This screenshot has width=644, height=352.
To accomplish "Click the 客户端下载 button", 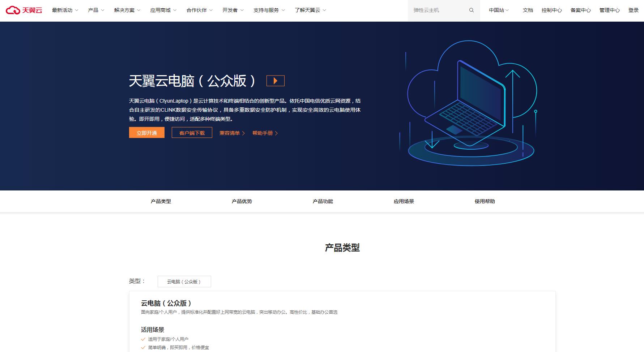I will coord(192,133).
